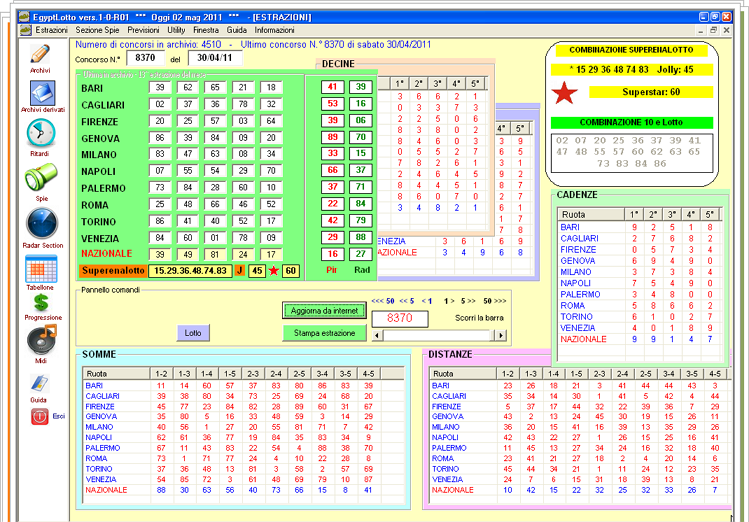The width and height of the screenshot is (749, 522).
Task: Click the Progressione dollar icon
Action: [x=42, y=302]
